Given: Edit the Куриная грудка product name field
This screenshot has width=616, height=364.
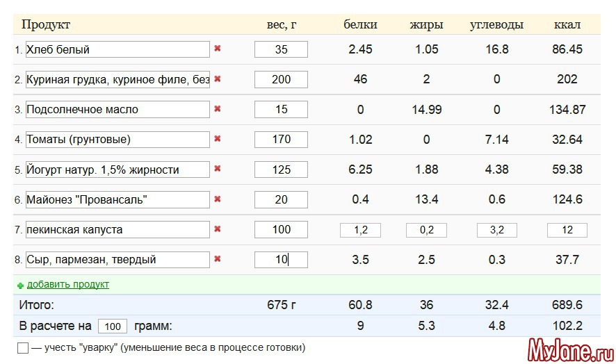Looking at the screenshot, I should [117, 80].
